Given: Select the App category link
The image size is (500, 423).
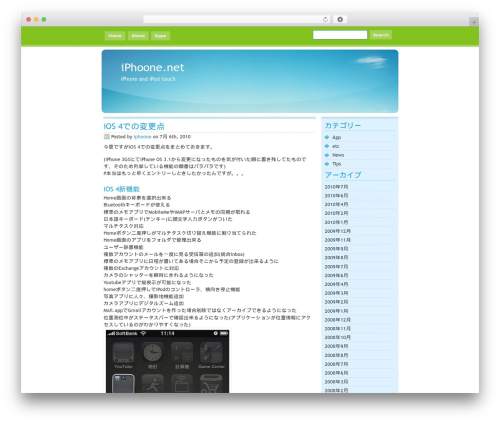Looking at the screenshot, I should pyautogui.click(x=336, y=137).
